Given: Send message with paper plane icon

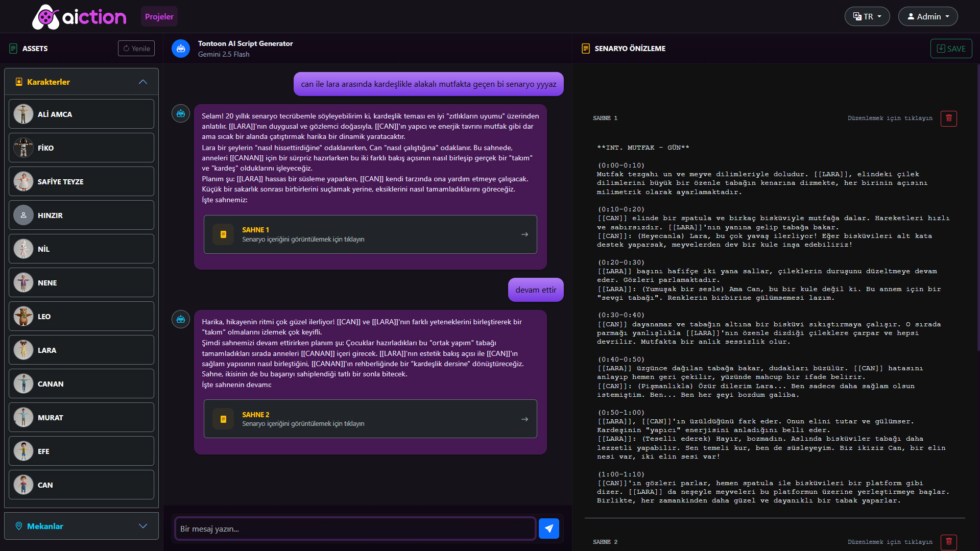Looking at the screenshot, I should 548,529.
